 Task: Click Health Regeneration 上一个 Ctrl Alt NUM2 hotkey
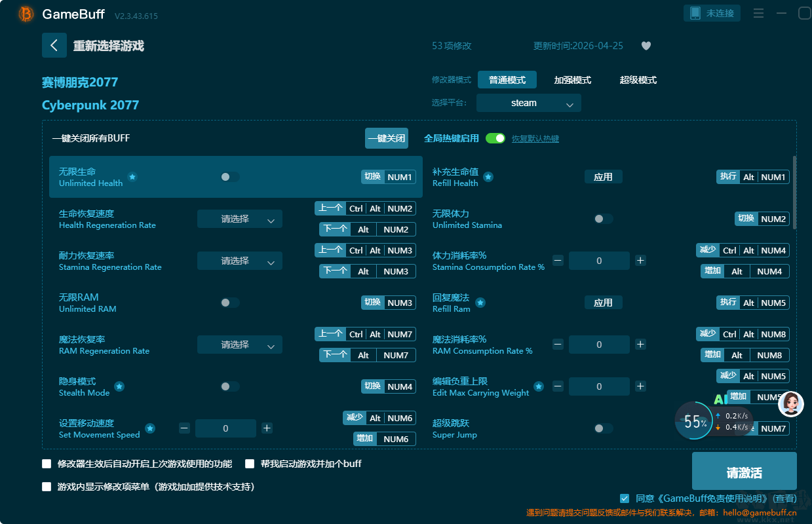point(366,208)
